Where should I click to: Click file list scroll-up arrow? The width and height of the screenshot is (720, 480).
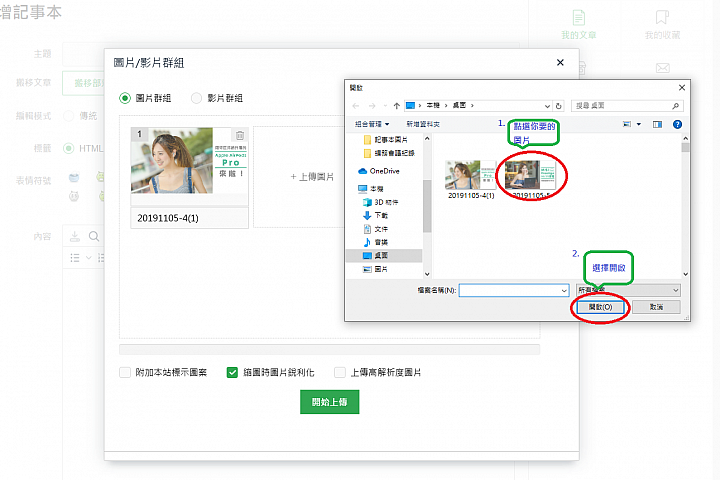click(x=685, y=138)
